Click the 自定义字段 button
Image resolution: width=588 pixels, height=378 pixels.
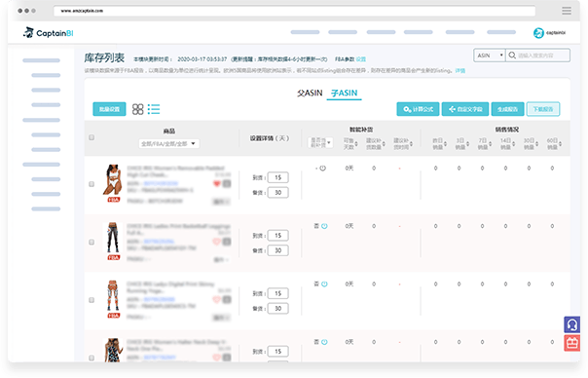coord(465,109)
